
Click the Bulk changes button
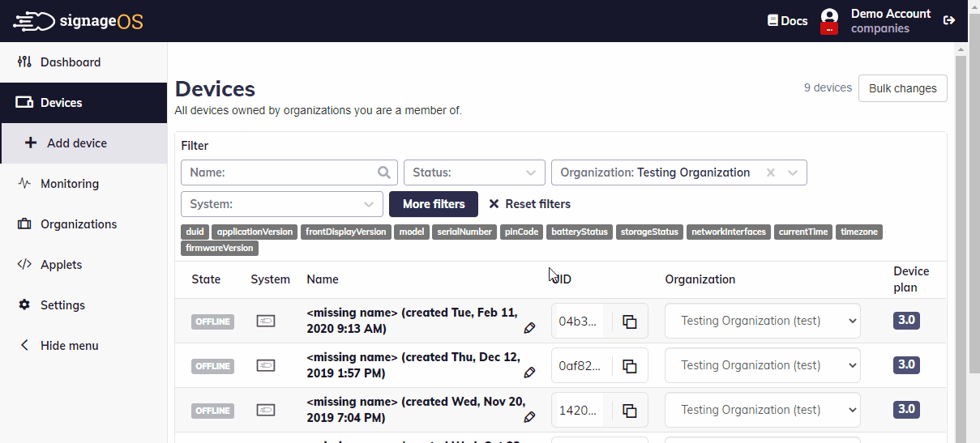coord(902,88)
